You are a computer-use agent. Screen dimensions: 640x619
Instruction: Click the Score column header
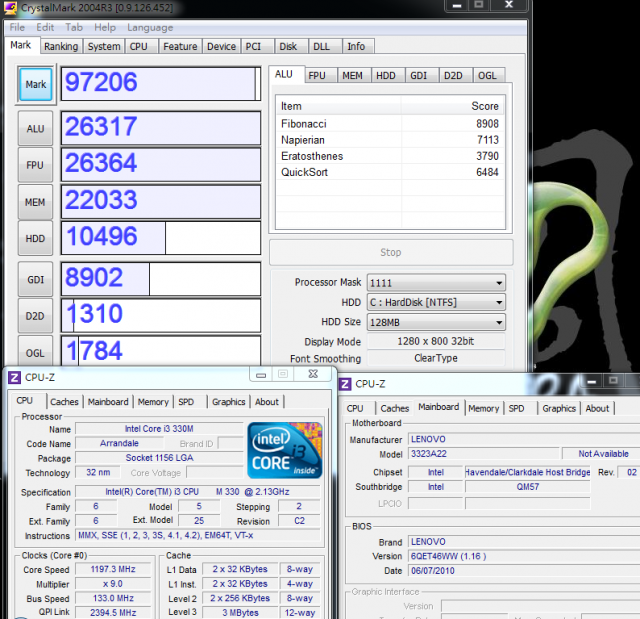[x=452, y=106]
